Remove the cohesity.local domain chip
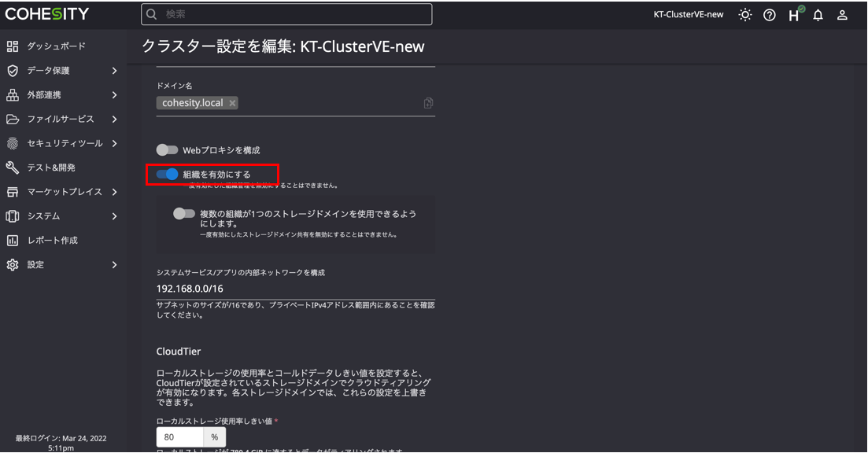 pos(232,103)
